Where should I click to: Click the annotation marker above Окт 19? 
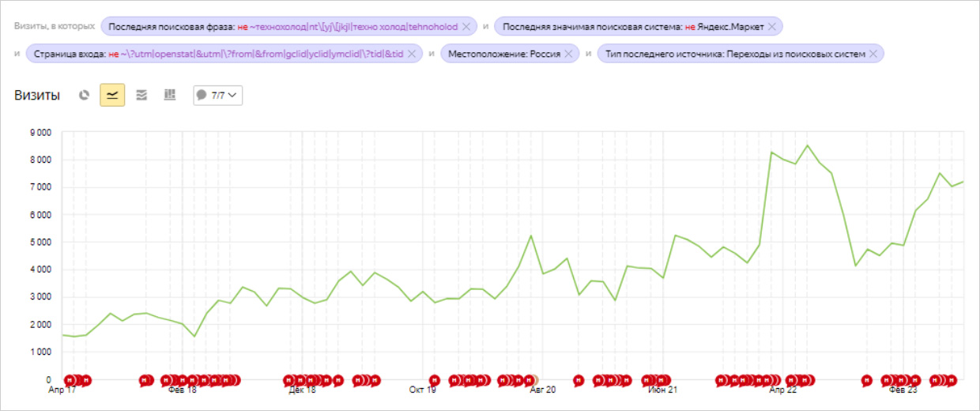click(434, 380)
